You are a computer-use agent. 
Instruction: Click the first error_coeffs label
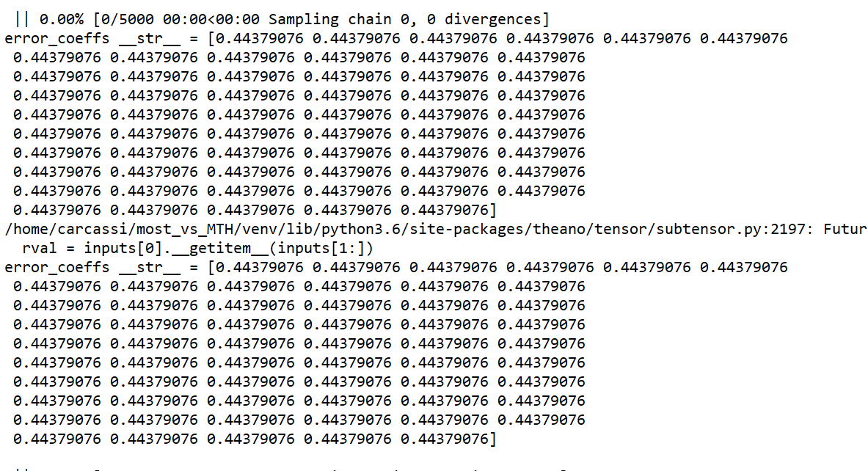tap(57, 38)
